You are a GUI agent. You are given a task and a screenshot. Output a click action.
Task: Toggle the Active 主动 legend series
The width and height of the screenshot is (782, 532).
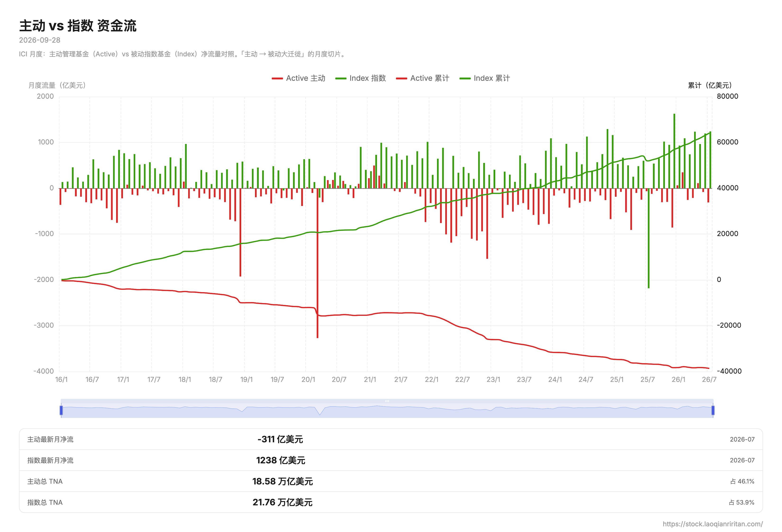[x=298, y=78]
